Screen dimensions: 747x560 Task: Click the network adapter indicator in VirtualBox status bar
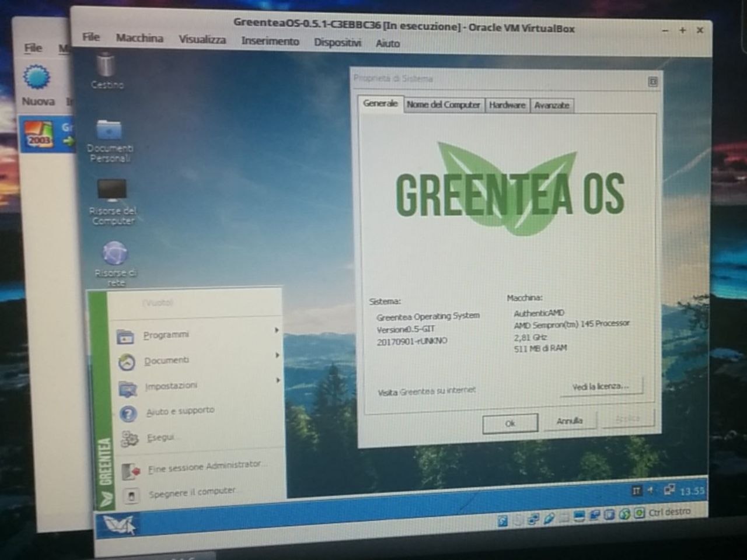click(x=533, y=519)
